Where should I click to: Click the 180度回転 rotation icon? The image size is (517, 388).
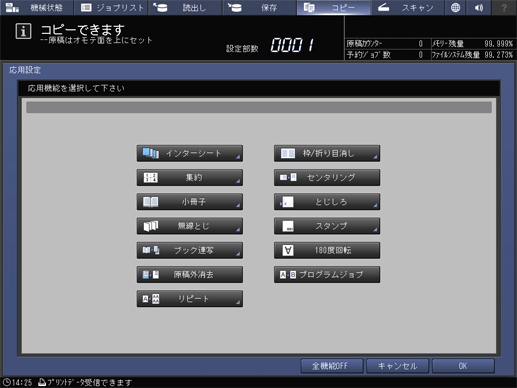[x=288, y=250]
